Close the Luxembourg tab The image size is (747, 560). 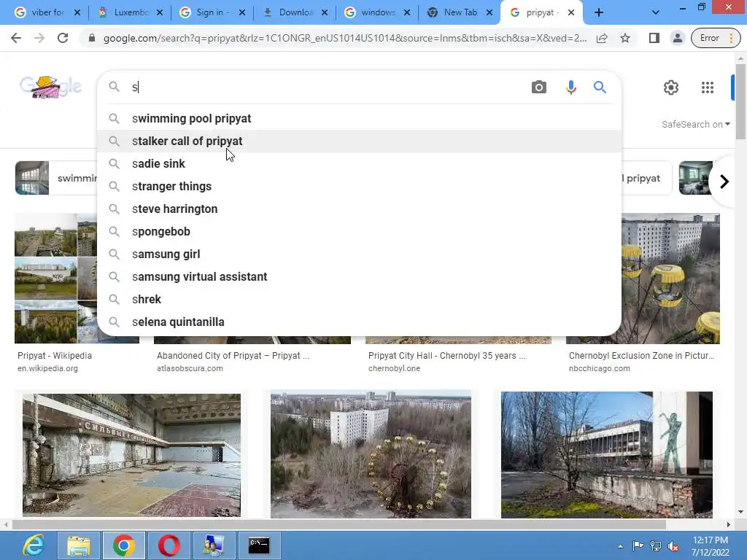(x=160, y=12)
